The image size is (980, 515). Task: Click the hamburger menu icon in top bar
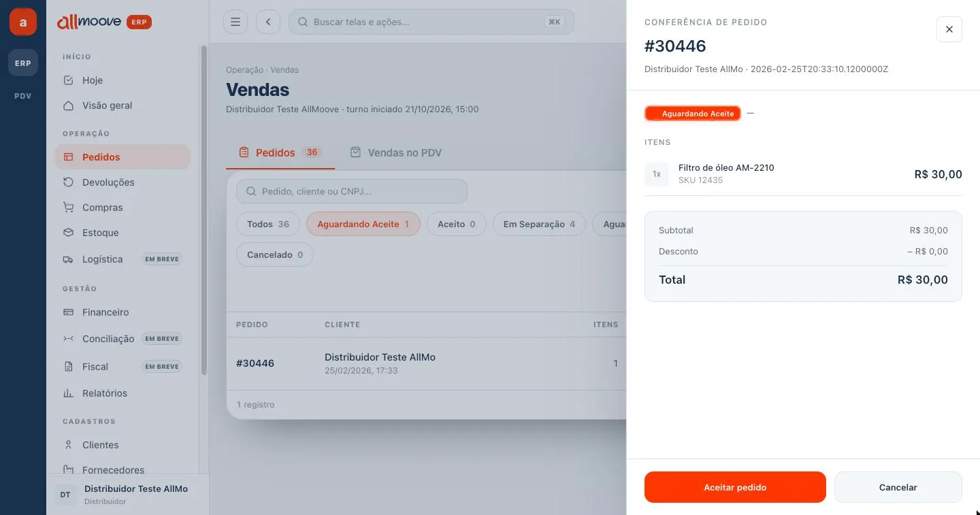pos(235,22)
